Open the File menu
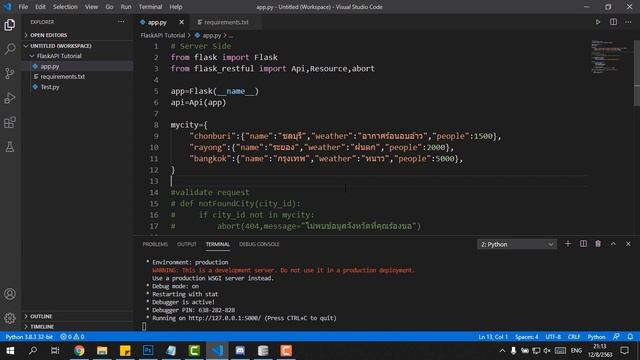Image resolution: width=640 pixels, height=360 pixels. pos(23,7)
